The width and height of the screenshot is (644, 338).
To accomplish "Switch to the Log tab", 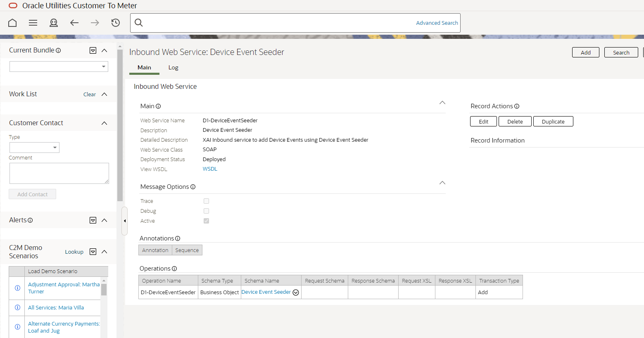I will click(x=173, y=67).
